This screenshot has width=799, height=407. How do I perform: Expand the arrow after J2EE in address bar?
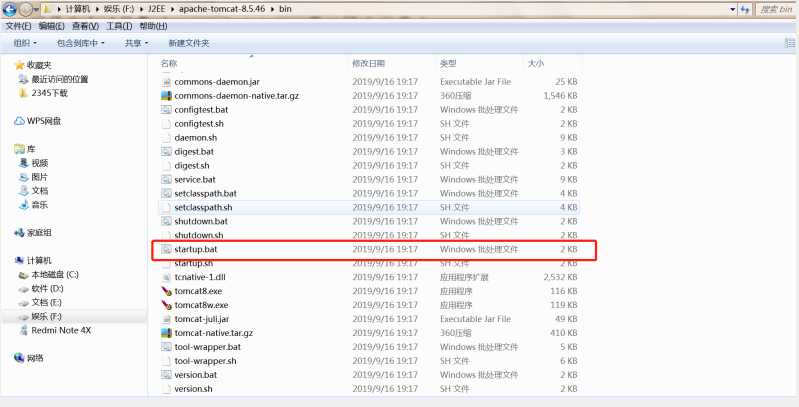pyautogui.click(x=172, y=9)
